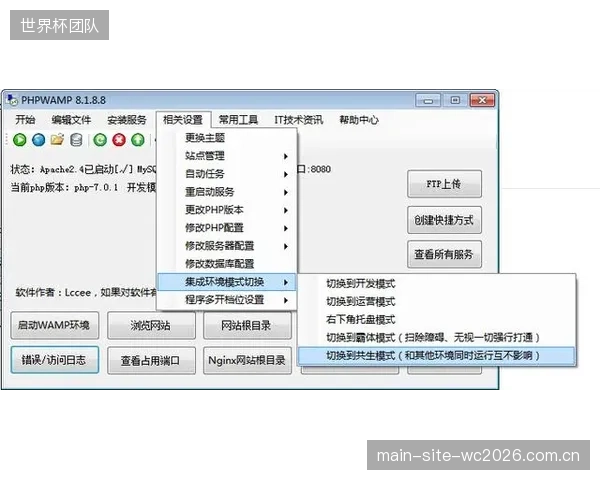Image resolution: width=600 pixels, height=480 pixels.
Task: Click the FTP上传 button
Action: point(444,184)
